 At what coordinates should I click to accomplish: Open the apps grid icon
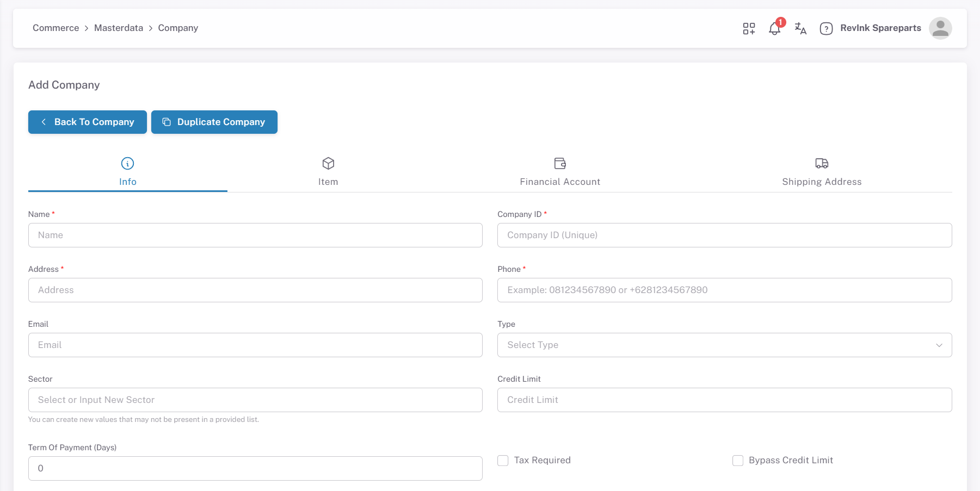[749, 28]
